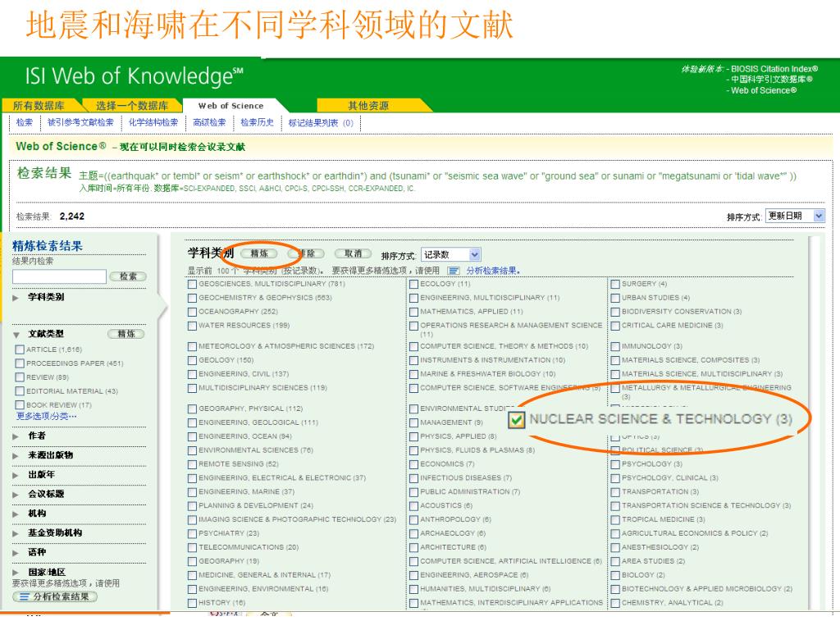Click the 取消 button
The image size is (840, 630).
pyautogui.click(x=353, y=253)
